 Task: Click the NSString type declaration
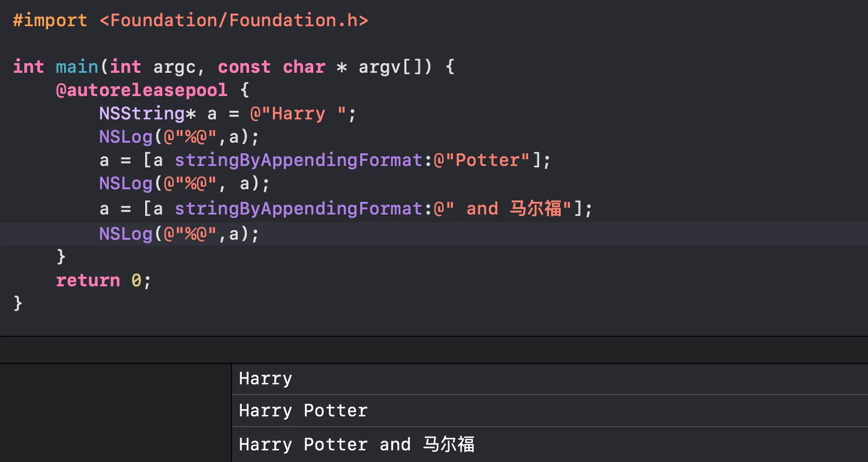coord(148,114)
